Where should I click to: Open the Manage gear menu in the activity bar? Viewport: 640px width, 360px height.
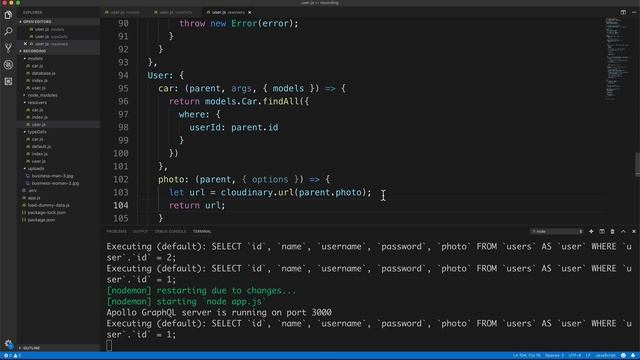point(8,344)
